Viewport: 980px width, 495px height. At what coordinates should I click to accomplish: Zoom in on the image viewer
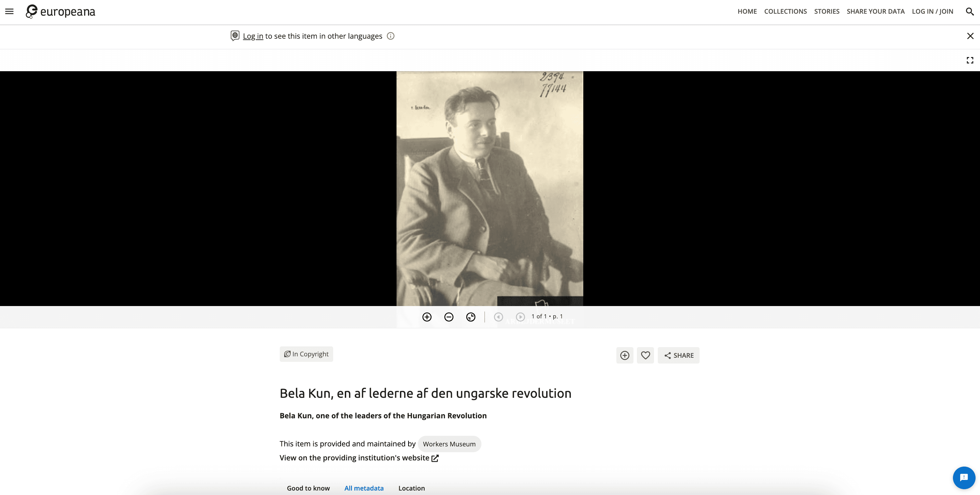tap(427, 317)
